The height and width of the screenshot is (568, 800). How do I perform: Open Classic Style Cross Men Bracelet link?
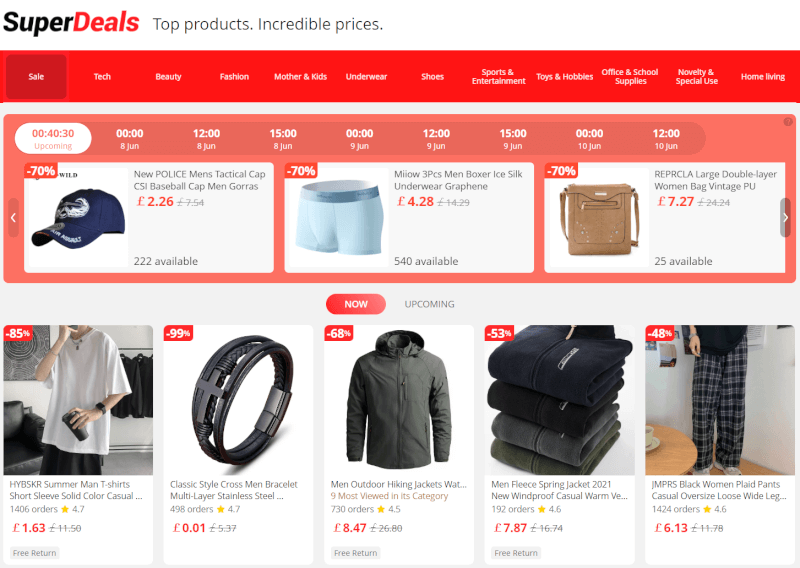tap(234, 490)
